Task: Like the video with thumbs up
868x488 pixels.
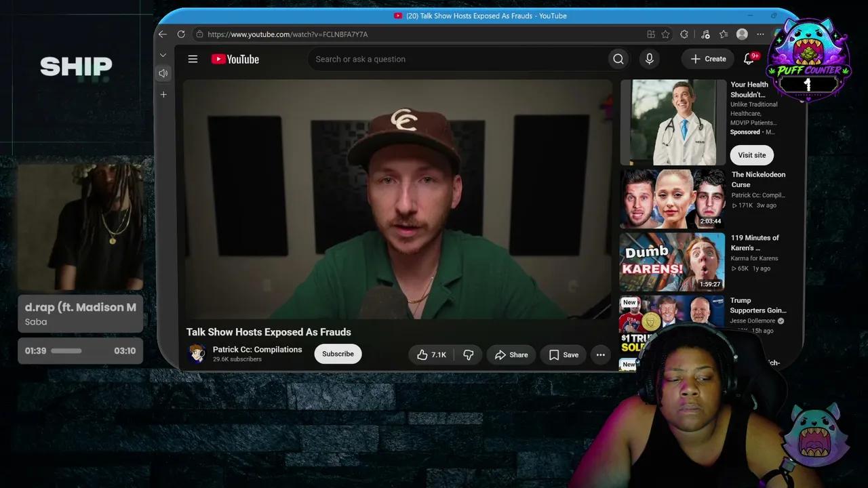Action: coord(432,354)
